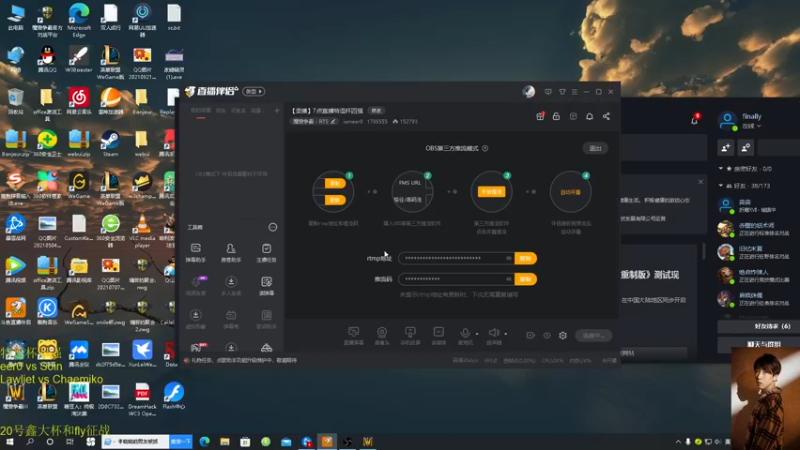Click the grey streaming status button
Viewport: 800px width, 450px height.
click(x=593, y=335)
